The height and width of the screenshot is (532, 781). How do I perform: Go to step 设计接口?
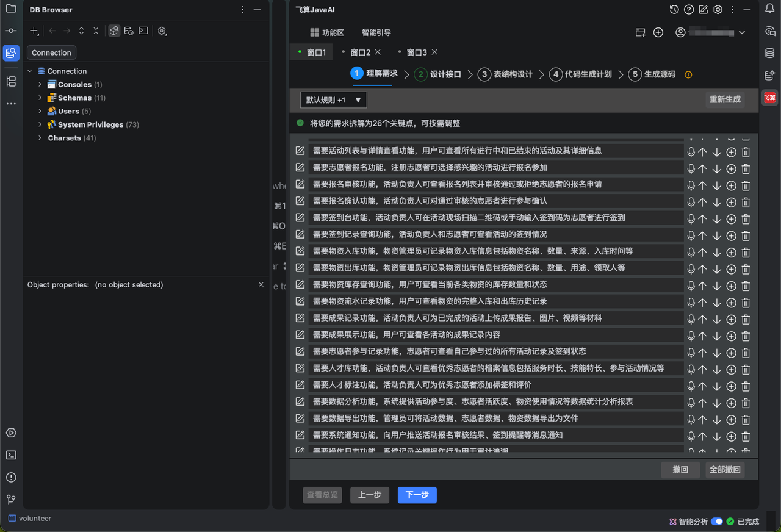(437, 74)
